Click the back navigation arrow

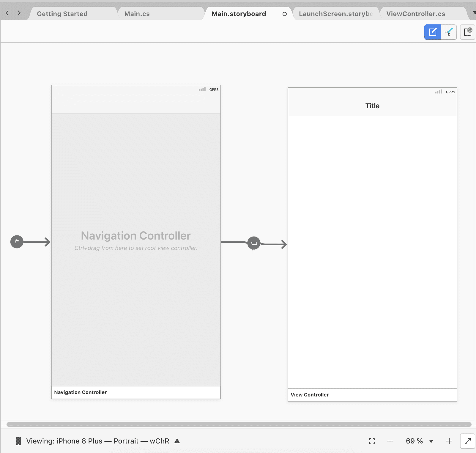tap(7, 13)
